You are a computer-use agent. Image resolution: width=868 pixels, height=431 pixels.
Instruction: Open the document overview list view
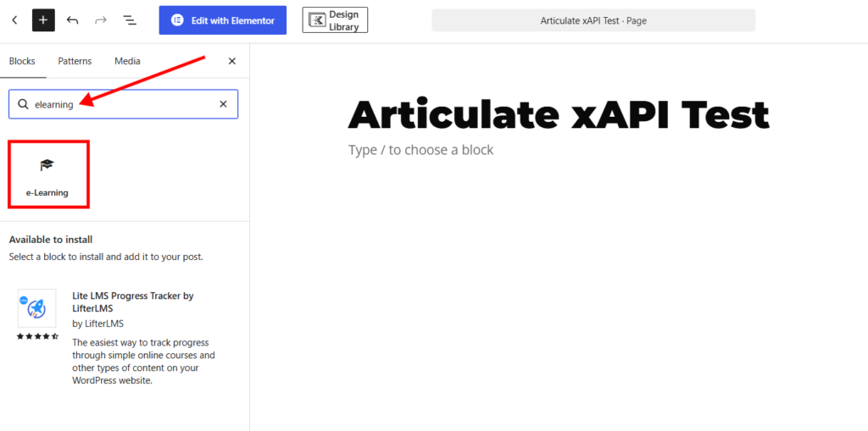[130, 20]
